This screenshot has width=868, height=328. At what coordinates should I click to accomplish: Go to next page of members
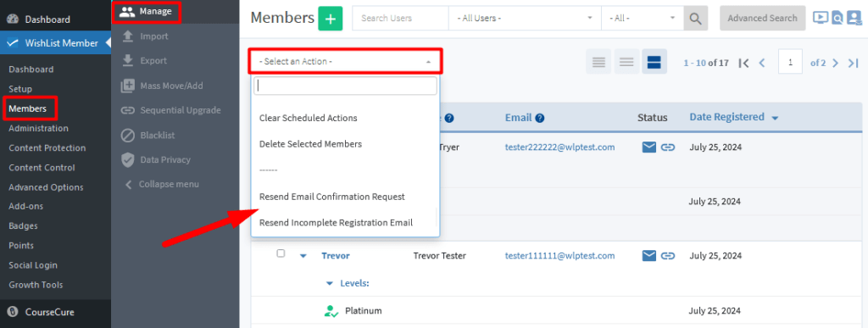click(x=836, y=63)
